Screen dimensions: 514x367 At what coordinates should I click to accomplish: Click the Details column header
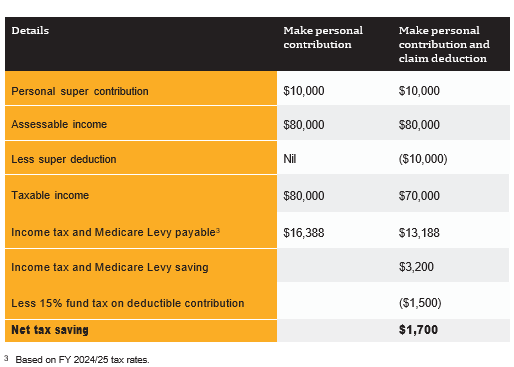(30, 30)
